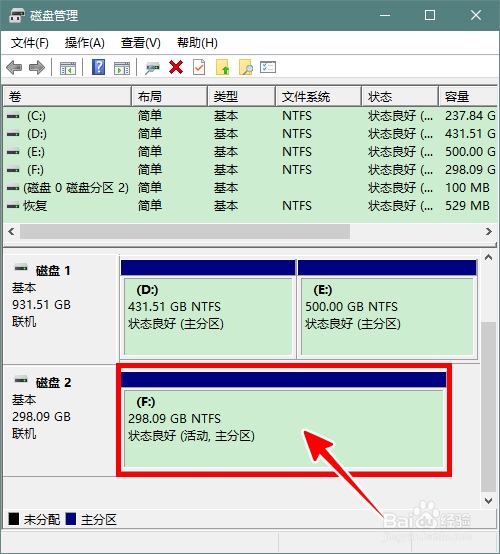
Task: Open the 帮助(H) menu
Action: click(x=197, y=43)
